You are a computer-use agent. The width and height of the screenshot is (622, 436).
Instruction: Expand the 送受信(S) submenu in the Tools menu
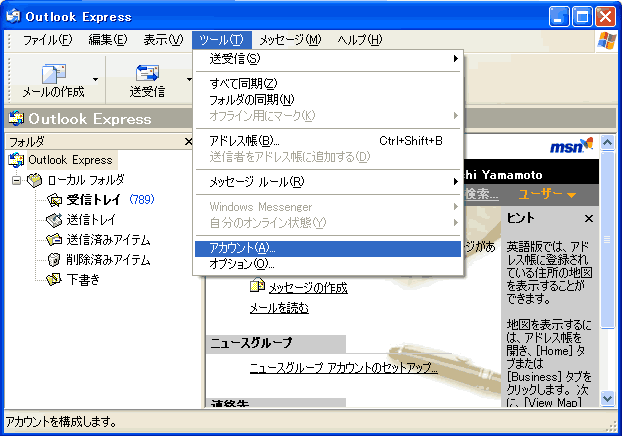click(328, 59)
